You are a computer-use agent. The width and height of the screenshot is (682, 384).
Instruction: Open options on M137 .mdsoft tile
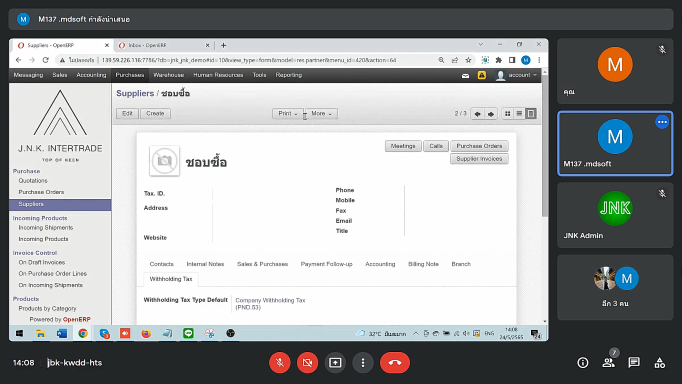[x=662, y=122]
